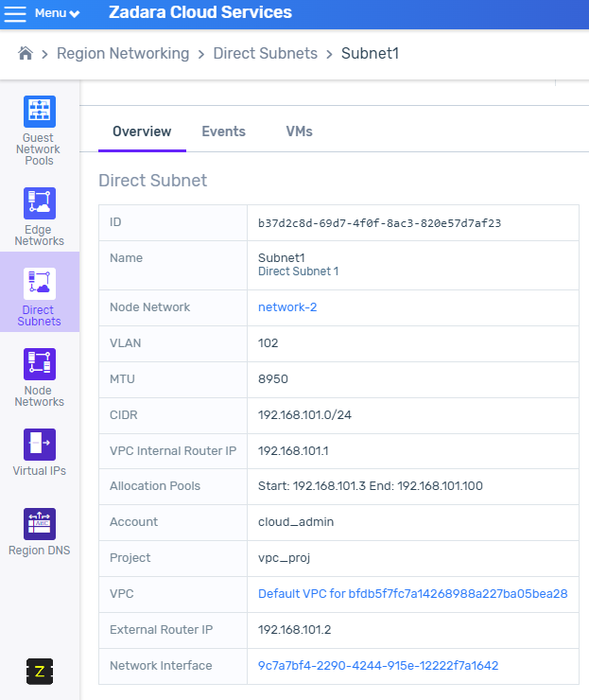Image resolution: width=589 pixels, height=700 pixels.
Task: Go to Region Networking breadcrumb
Action: pyautogui.click(x=123, y=54)
